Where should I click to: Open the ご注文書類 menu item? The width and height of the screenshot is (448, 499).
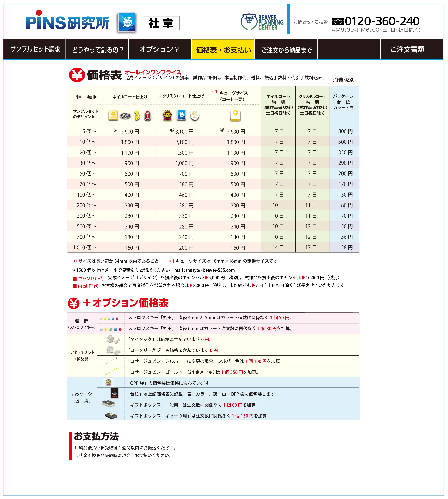click(412, 49)
